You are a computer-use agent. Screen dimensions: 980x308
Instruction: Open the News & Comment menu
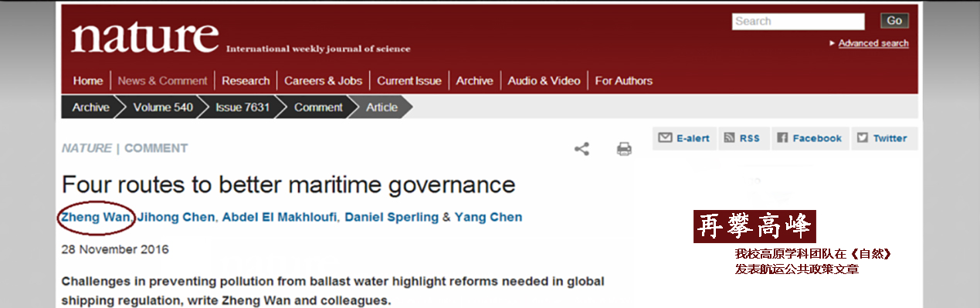point(163,80)
